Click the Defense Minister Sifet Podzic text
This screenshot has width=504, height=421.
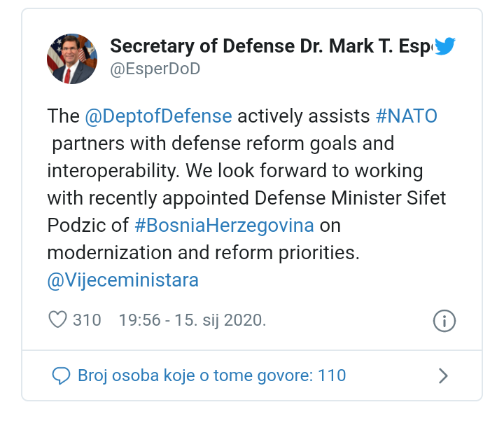(x=350, y=198)
